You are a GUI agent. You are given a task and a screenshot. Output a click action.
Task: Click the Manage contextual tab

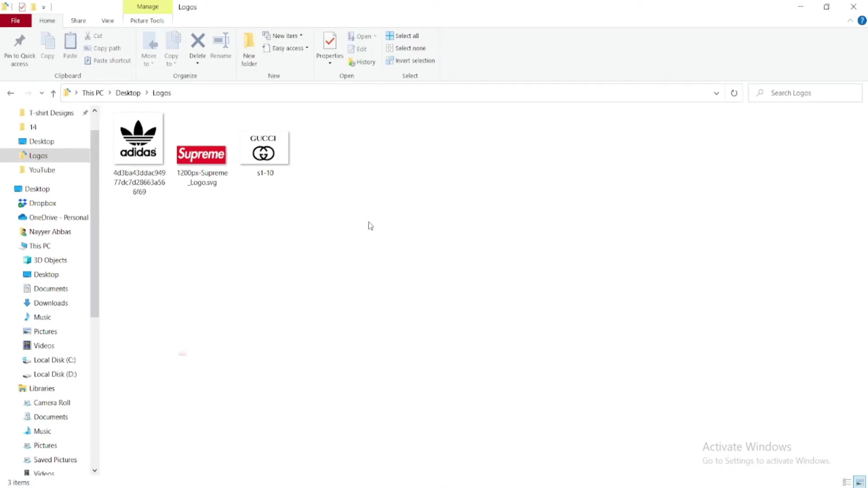(147, 7)
